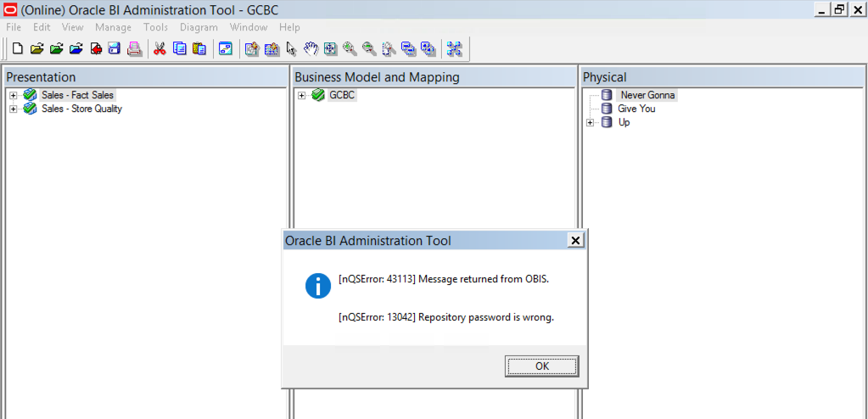Expand the Sales - Store Quality node
The width and height of the screenshot is (868, 419).
pos(14,109)
